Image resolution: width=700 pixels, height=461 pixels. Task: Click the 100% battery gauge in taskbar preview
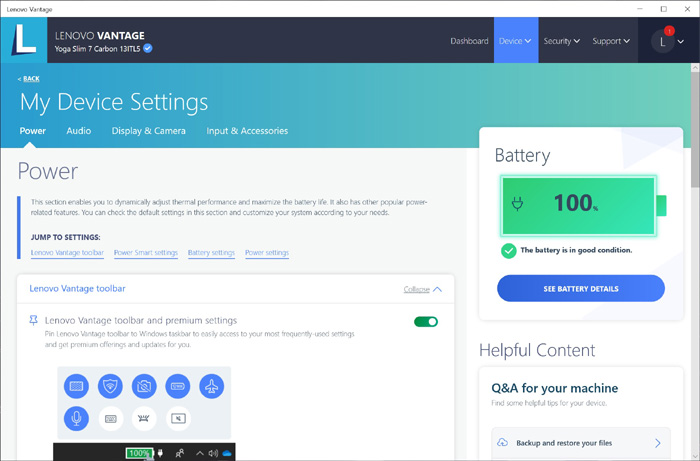point(139,453)
